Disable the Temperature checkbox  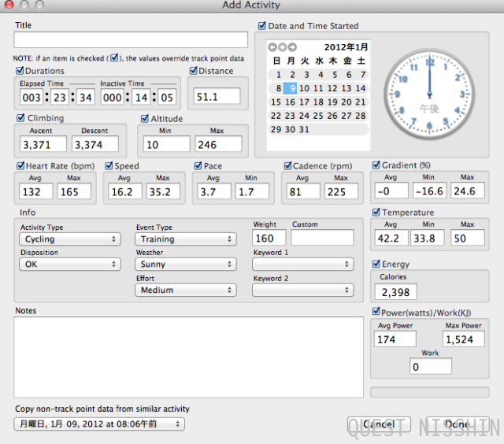(x=376, y=212)
